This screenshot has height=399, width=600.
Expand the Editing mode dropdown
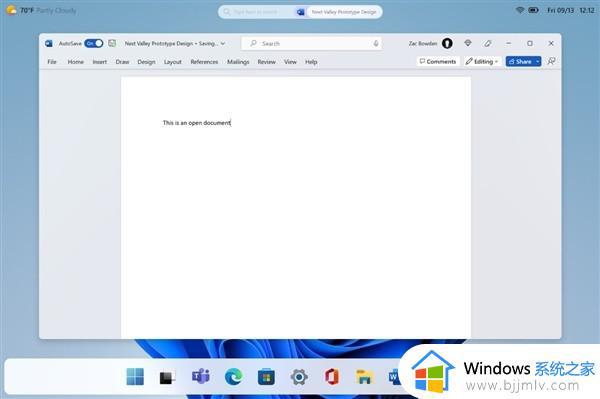(x=482, y=61)
